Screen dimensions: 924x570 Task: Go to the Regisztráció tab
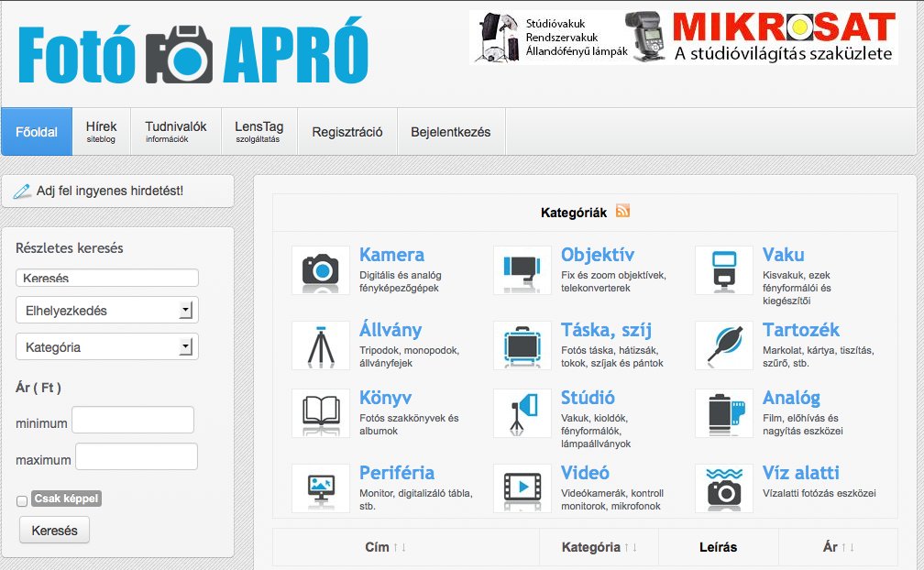click(x=347, y=132)
